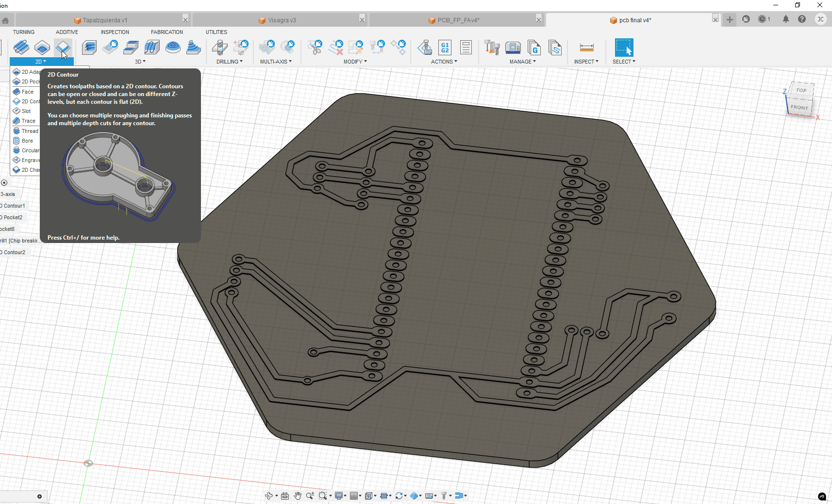Switch to the ADDITIVE ribbon tab
The width and height of the screenshot is (832, 504).
pyautogui.click(x=67, y=32)
